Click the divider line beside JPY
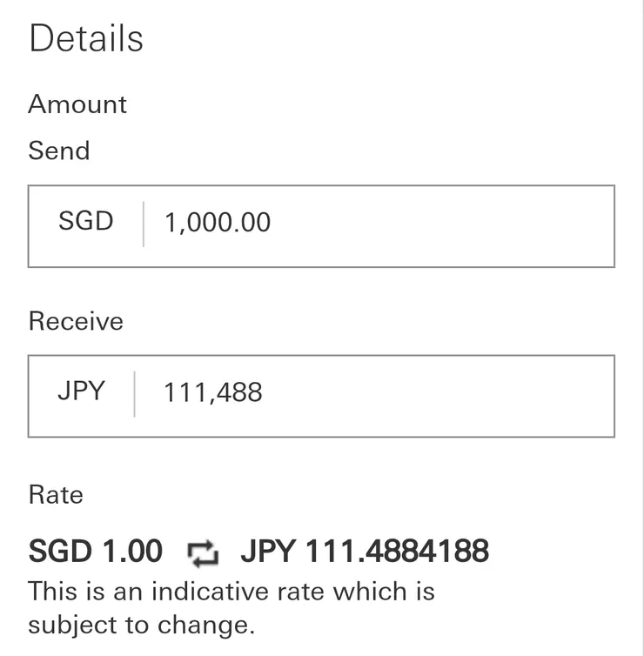644x656 pixels. coord(135,393)
